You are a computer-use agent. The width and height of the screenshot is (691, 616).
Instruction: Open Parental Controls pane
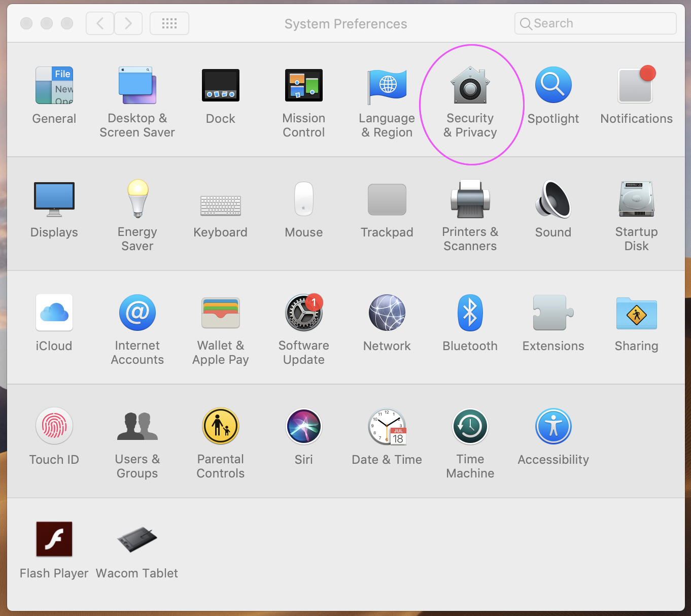tap(220, 427)
